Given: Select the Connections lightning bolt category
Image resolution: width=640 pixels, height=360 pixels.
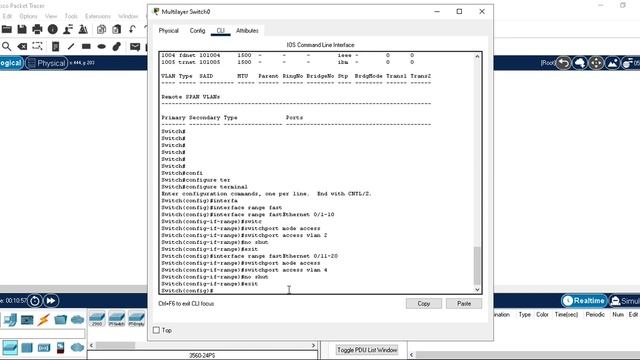Looking at the screenshot, I should [44, 320].
